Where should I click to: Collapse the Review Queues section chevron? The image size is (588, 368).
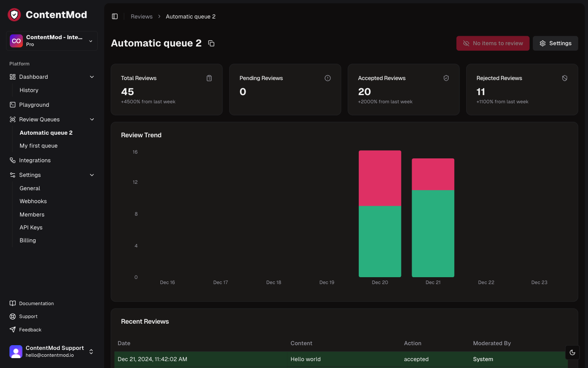click(92, 119)
